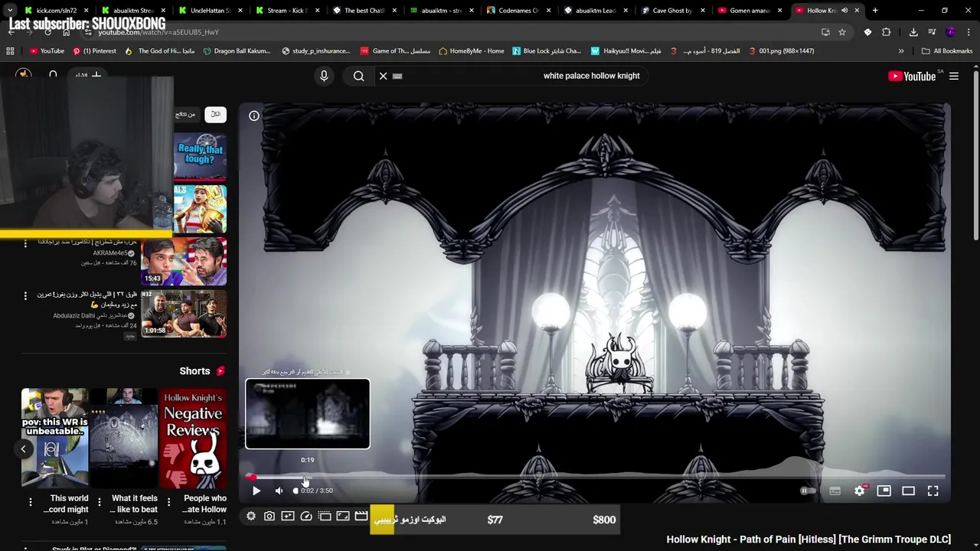This screenshot has height=551, width=980.
Task: Open Dragon Ball Kakumei bookmark
Action: [236, 51]
